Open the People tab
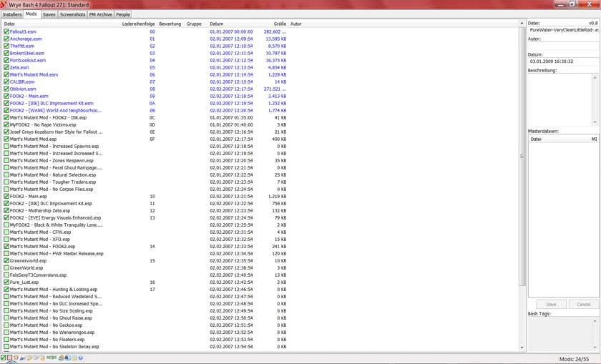The height and width of the screenshot is (364, 601). point(123,14)
